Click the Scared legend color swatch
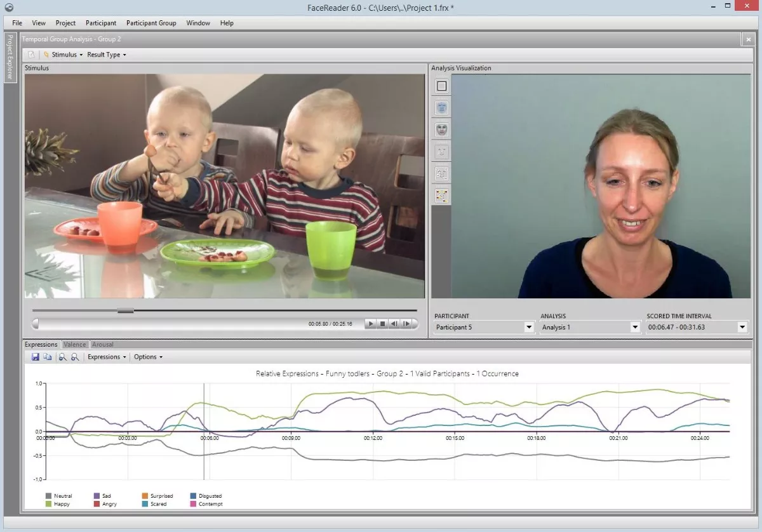Image resolution: width=762 pixels, height=532 pixels. click(145, 504)
